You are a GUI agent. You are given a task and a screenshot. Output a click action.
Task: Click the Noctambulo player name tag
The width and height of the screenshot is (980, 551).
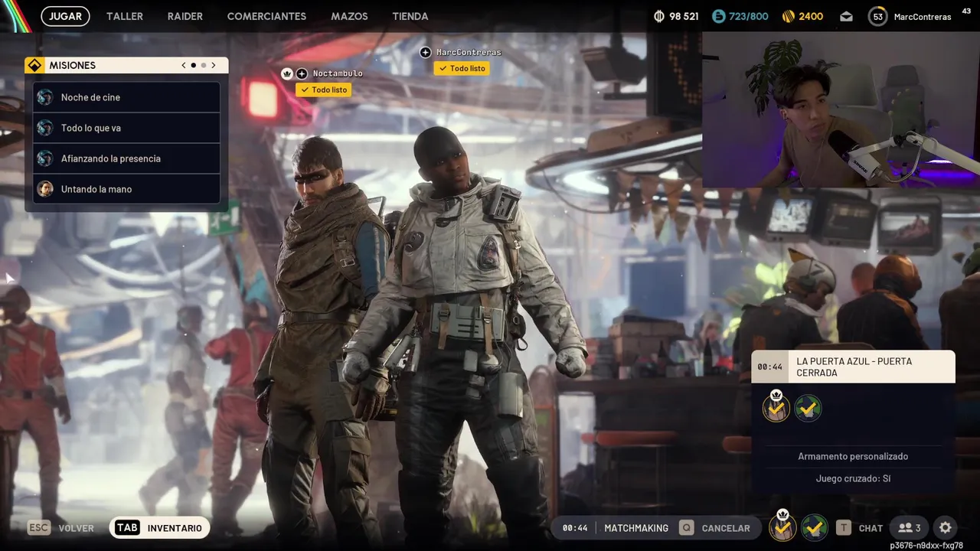click(338, 73)
